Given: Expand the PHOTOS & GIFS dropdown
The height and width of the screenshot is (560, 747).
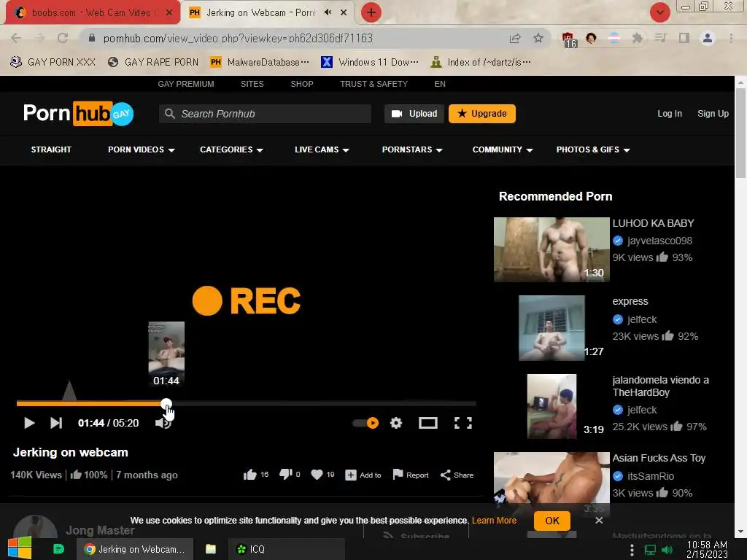Looking at the screenshot, I should coord(593,149).
